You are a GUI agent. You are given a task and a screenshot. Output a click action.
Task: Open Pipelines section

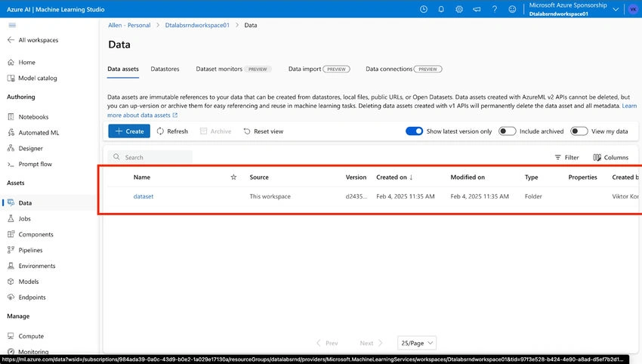click(x=25, y=250)
